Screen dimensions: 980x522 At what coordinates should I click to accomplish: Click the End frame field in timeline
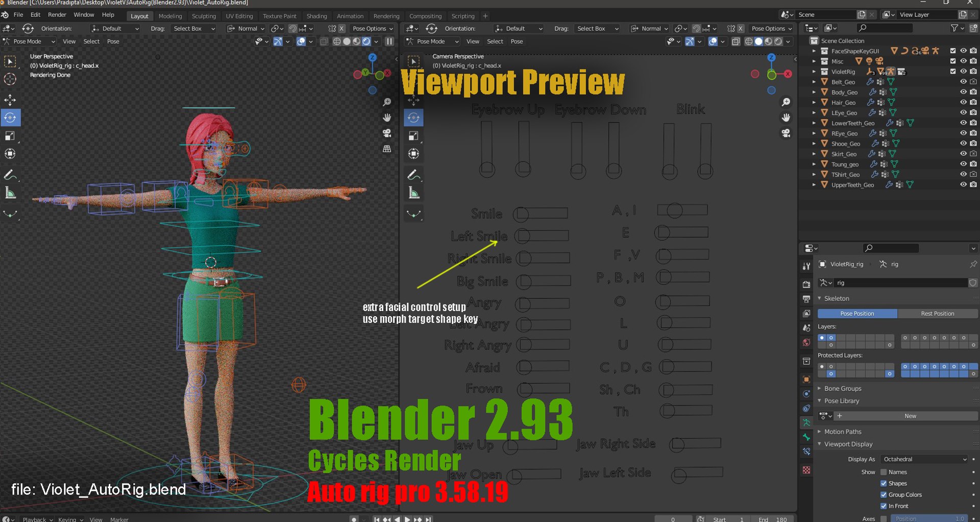(x=772, y=519)
